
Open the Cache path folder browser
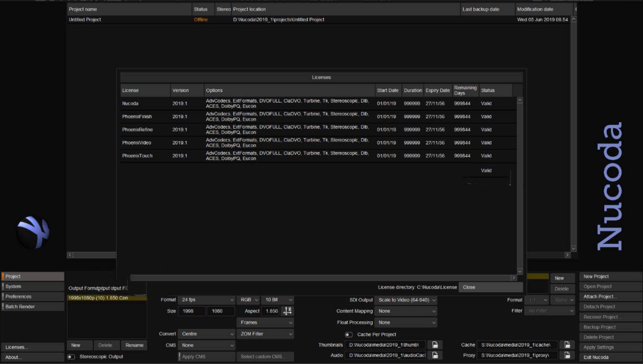tap(567, 345)
